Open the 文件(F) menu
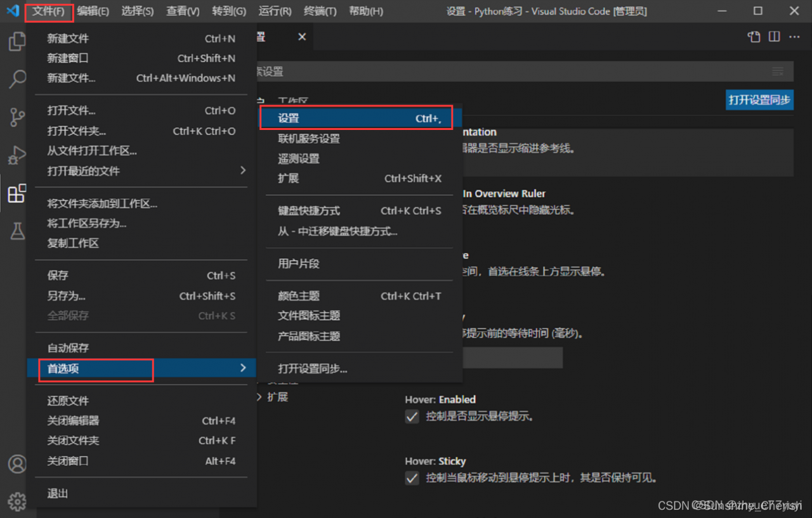Image resolution: width=812 pixels, height=518 pixels. click(x=49, y=11)
